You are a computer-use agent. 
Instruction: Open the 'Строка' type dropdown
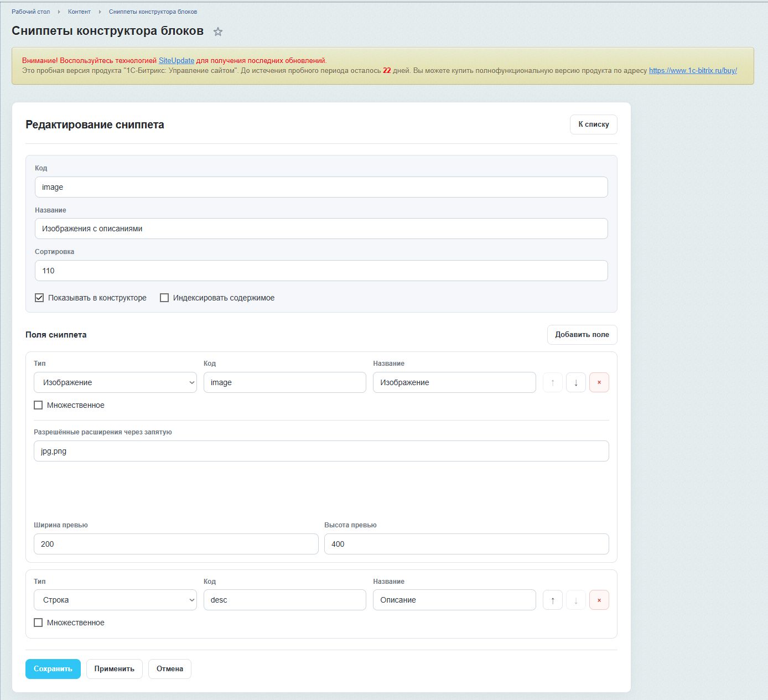[115, 600]
